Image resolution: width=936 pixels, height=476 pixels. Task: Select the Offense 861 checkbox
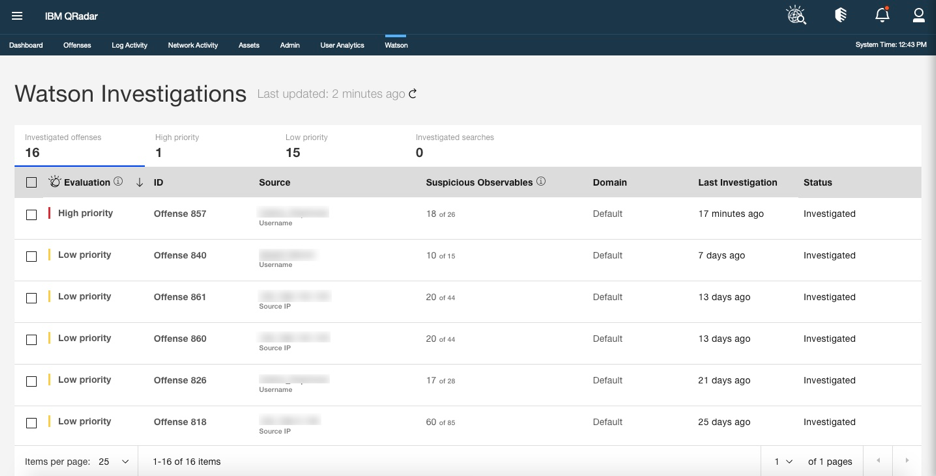[x=32, y=298]
